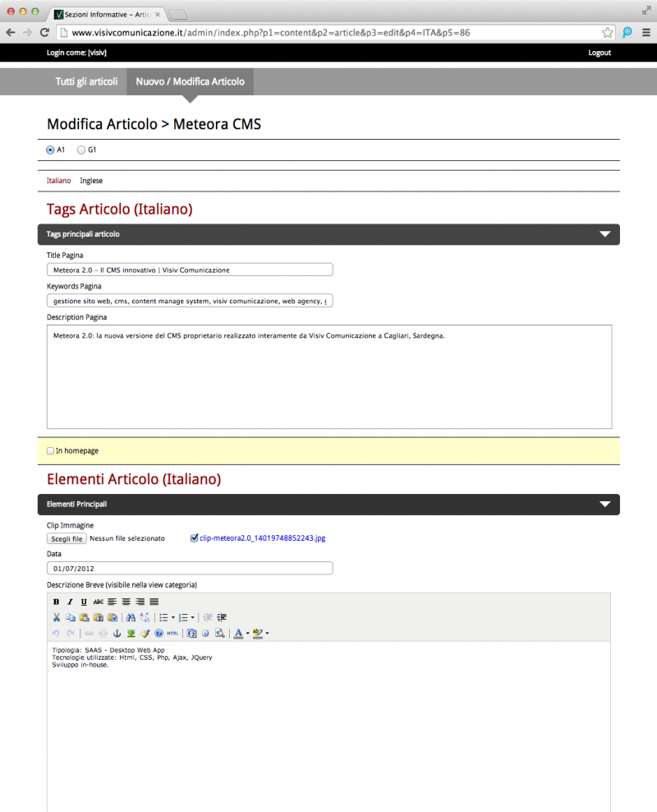This screenshot has width=657, height=812.
Task: Open Chrome hamburger menu
Action: click(x=646, y=33)
